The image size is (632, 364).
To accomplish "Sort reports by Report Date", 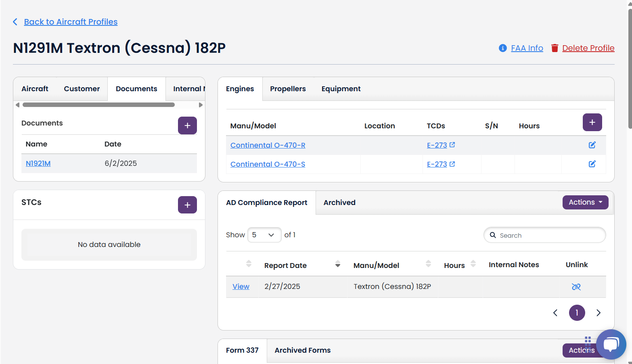I will click(x=338, y=264).
